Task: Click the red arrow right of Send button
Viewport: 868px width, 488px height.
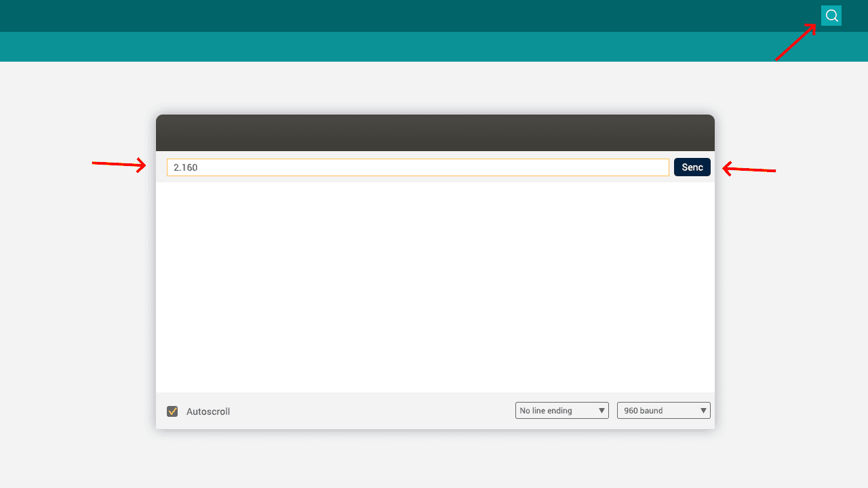Action: click(x=749, y=169)
